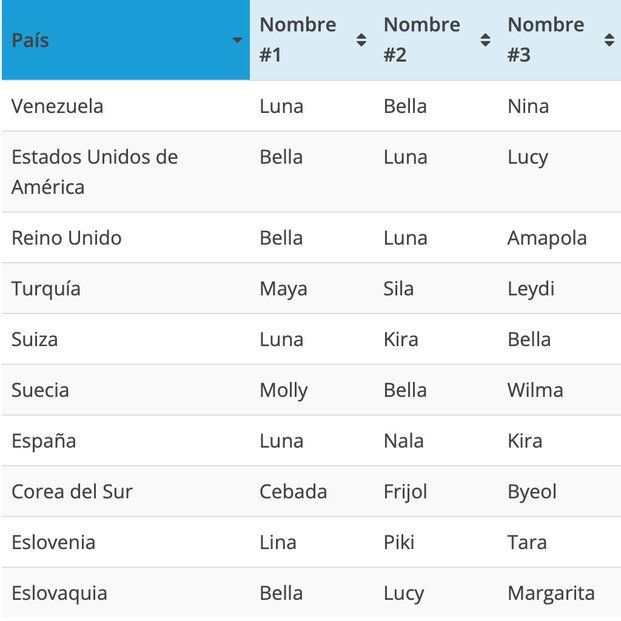Select the Turquía row cell
621x621 pixels.
point(46,289)
